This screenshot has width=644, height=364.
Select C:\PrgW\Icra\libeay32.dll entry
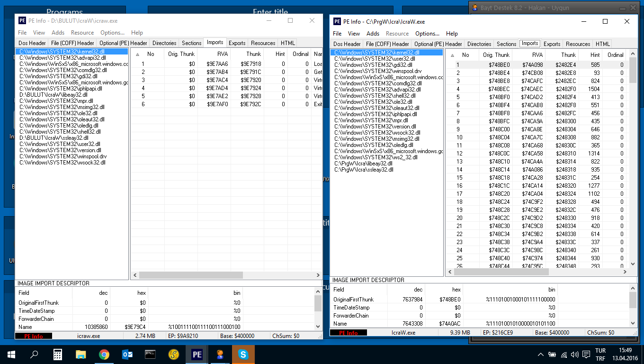click(x=363, y=164)
